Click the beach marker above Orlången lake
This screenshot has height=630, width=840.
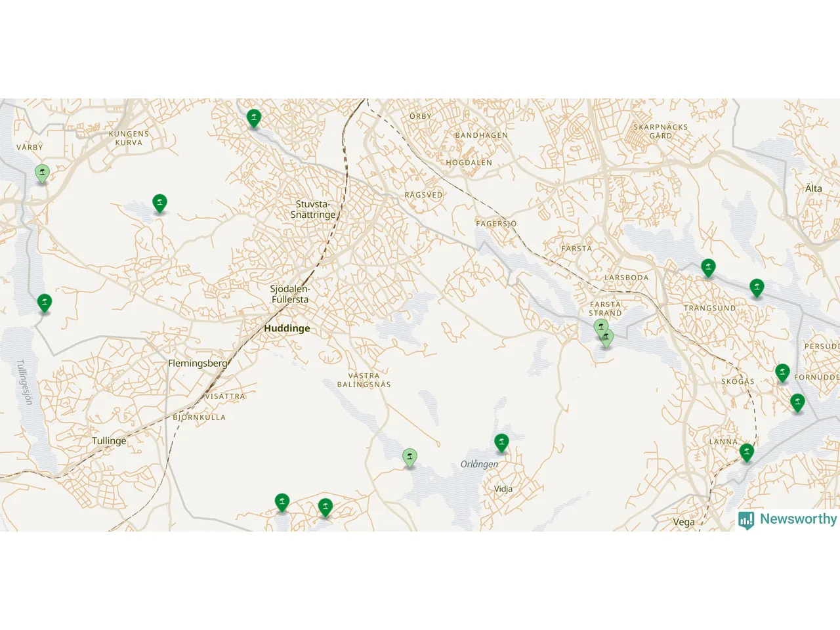pos(501,443)
